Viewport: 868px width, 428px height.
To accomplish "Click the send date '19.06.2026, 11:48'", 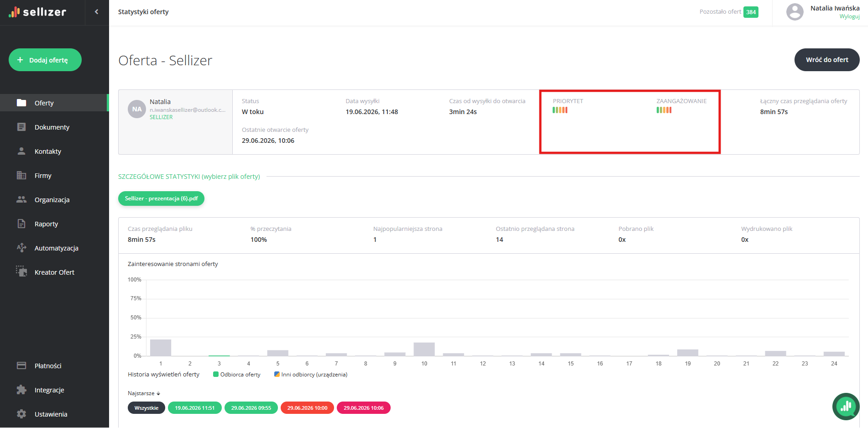I will [372, 112].
